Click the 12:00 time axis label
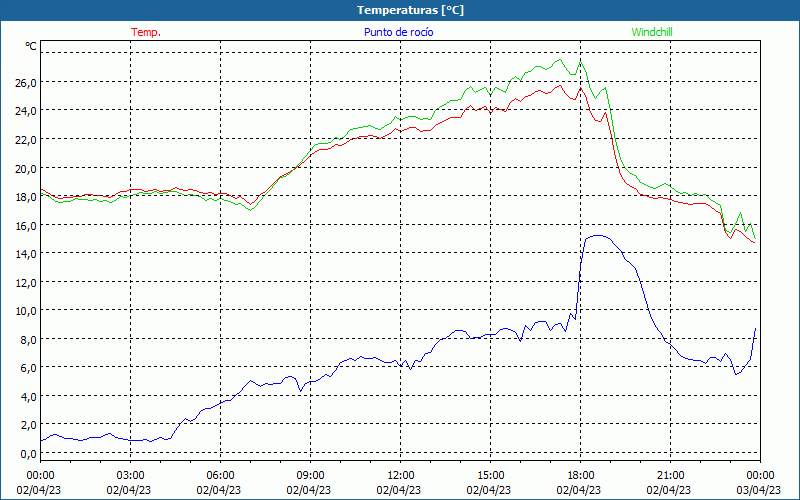Screen dimensions: 800x500 [401, 476]
